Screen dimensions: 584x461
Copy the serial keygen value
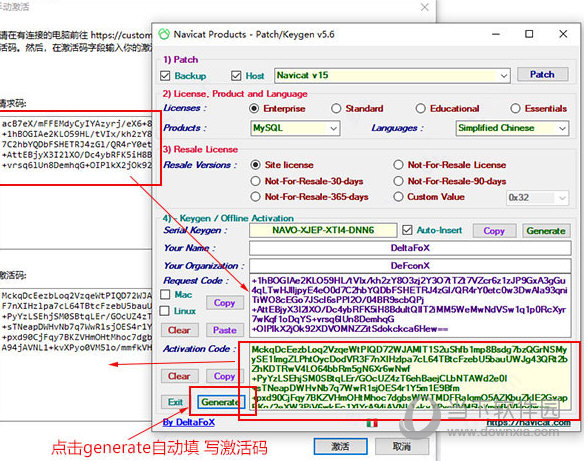point(494,231)
